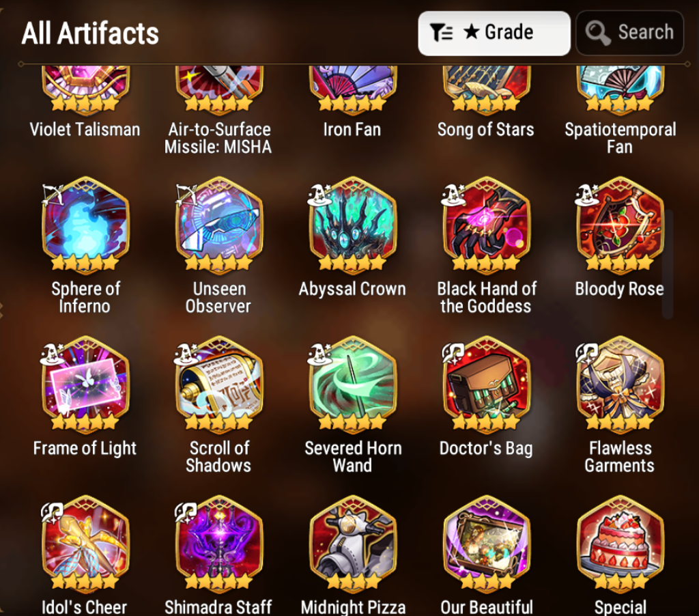Open the Our Beautiful painting artifact

[x=486, y=543]
